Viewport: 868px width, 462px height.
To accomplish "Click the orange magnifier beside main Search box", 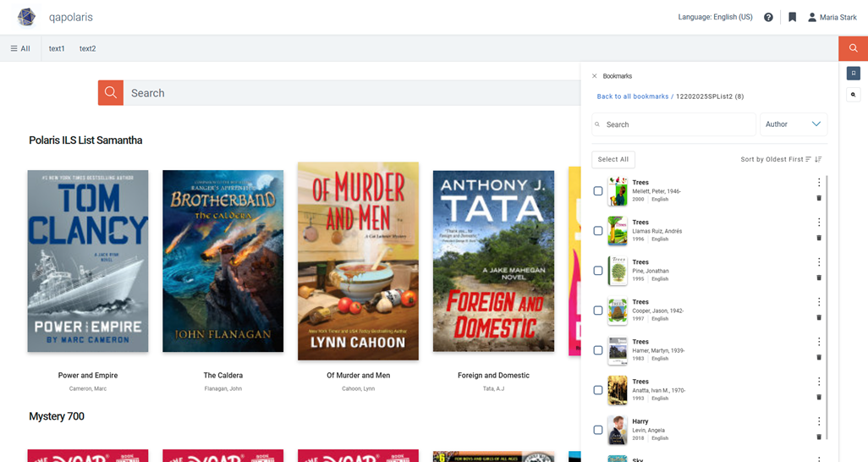I will point(111,92).
